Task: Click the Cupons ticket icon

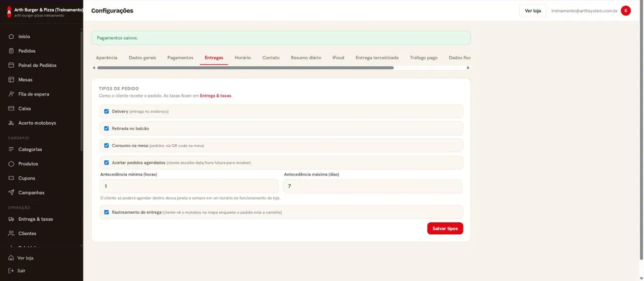Action: [11, 178]
